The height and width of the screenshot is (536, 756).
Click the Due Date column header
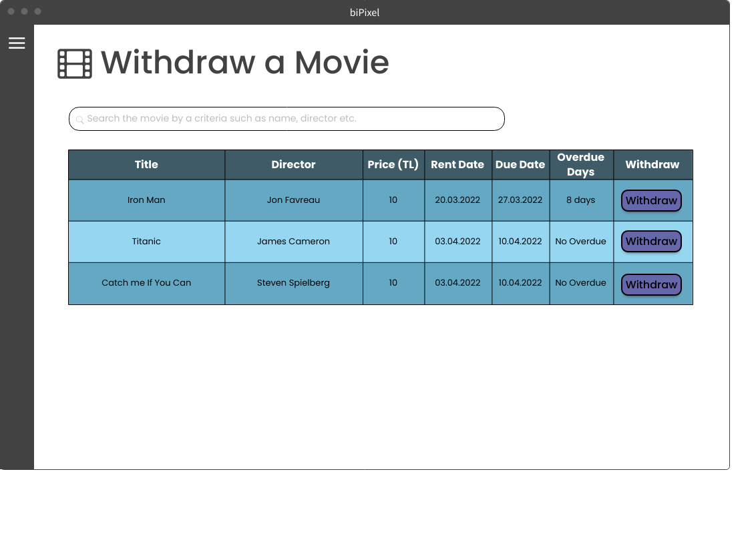pos(521,165)
